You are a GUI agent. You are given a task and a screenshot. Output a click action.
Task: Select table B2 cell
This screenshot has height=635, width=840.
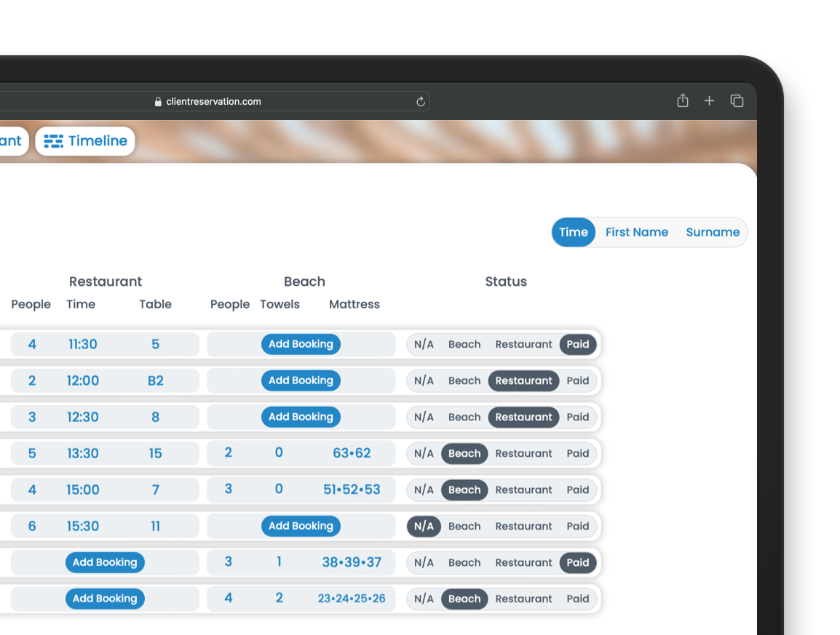[156, 380]
